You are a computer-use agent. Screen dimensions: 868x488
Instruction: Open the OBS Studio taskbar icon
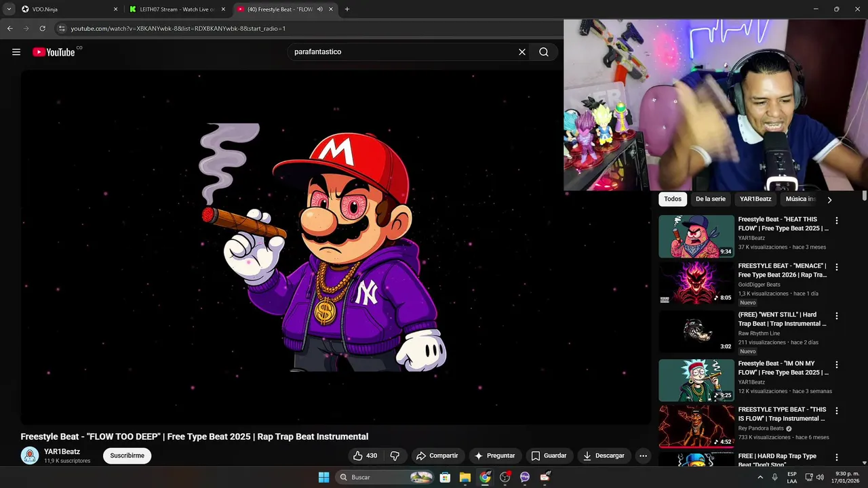(x=505, y=477)
